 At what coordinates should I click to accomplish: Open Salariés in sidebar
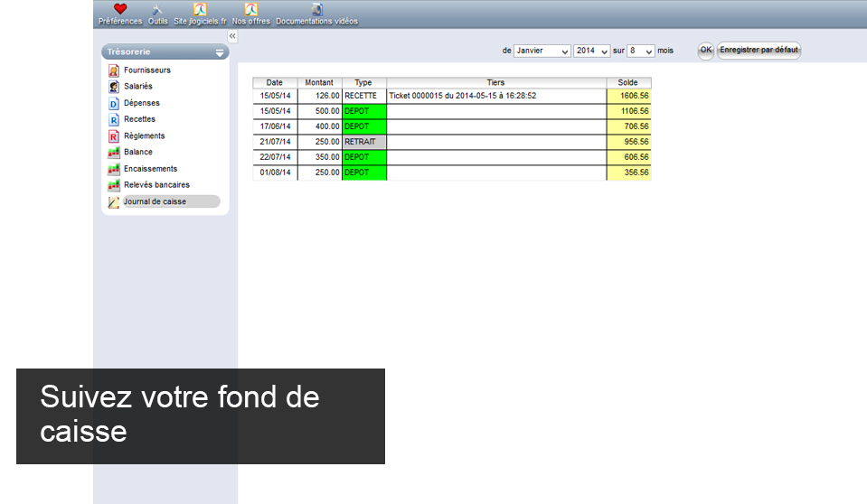tap(138, 86)
